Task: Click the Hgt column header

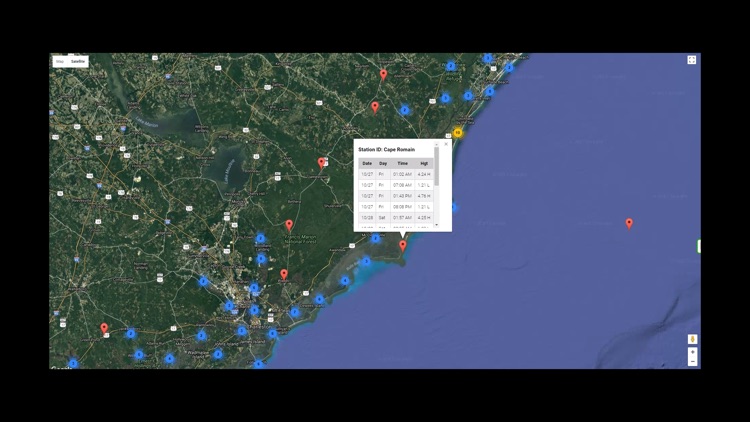Action: click(424, 163)
